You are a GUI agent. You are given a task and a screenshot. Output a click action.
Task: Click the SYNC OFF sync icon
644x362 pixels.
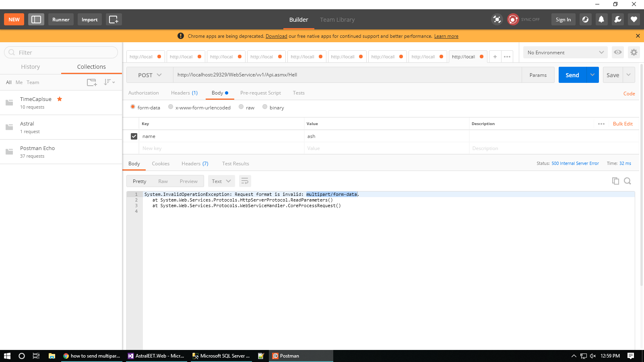(x=513, y=19)
